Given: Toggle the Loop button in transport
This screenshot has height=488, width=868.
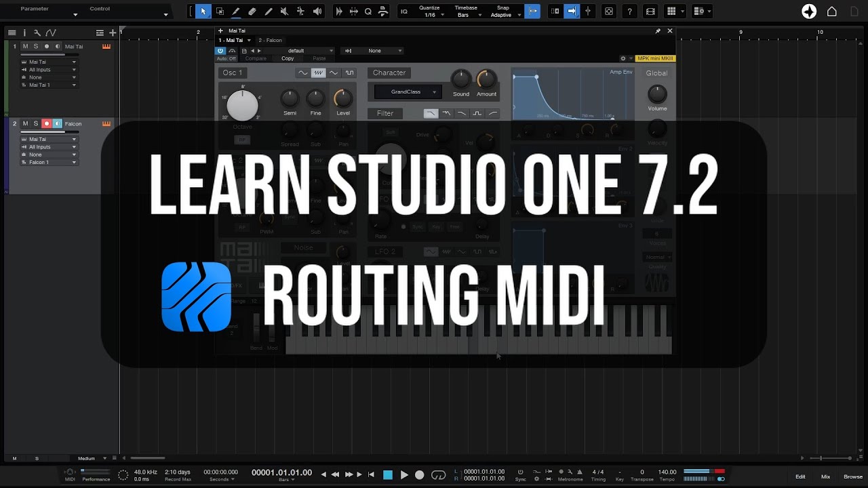Looking at the screenshot, I should (439, 475).
